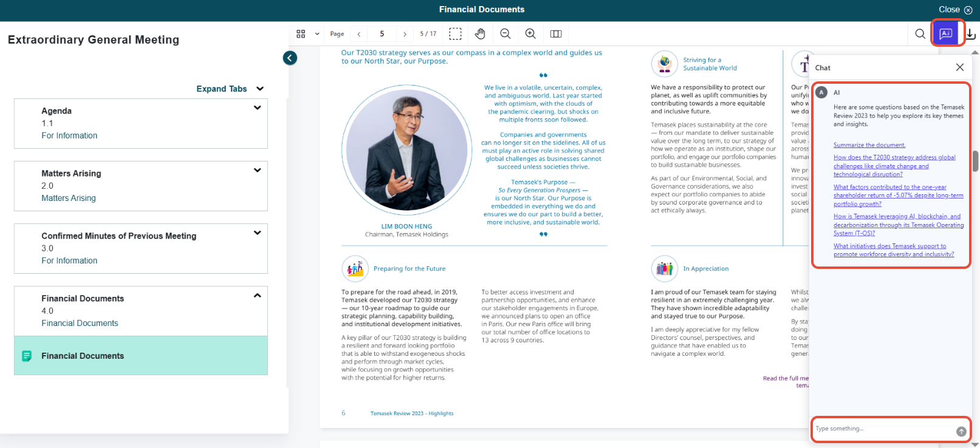
Task: Open the thumbnail grid view icon
Action: 301,34
